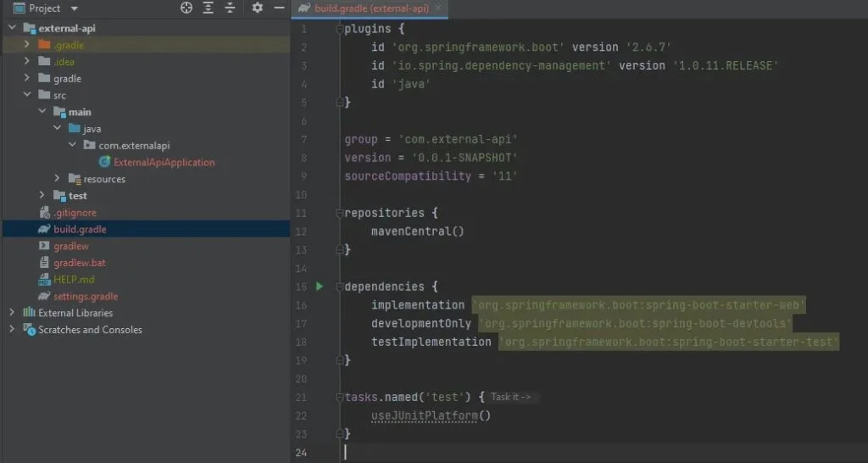Collapse the src folder

pyautogui.click(x=26, y=95)
